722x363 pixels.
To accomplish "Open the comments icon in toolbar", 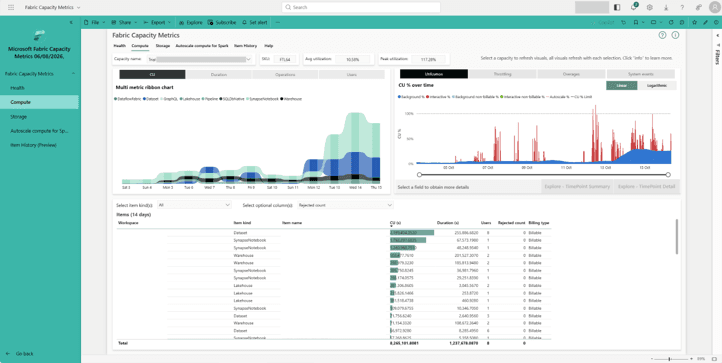I will (x=682, y=22).
